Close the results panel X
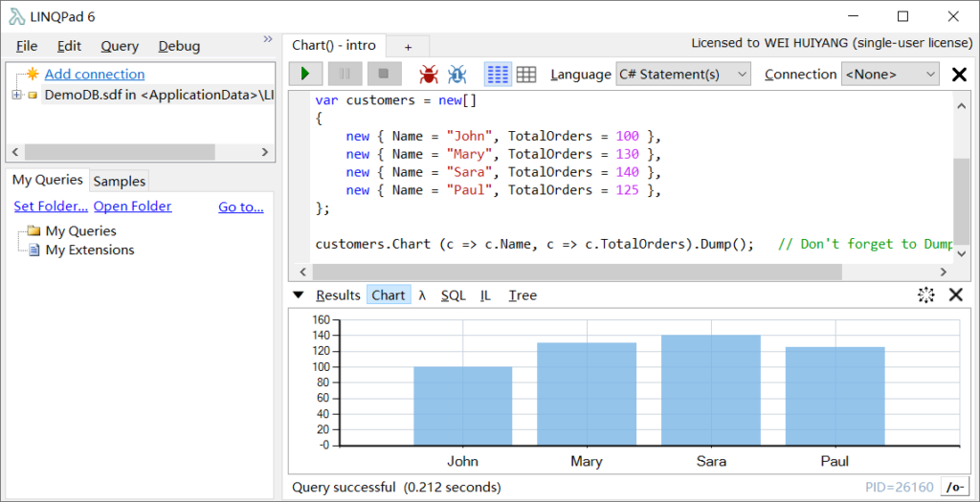This screenshot has width=980, height=502. pyautogui.click(x=956, y=295)
